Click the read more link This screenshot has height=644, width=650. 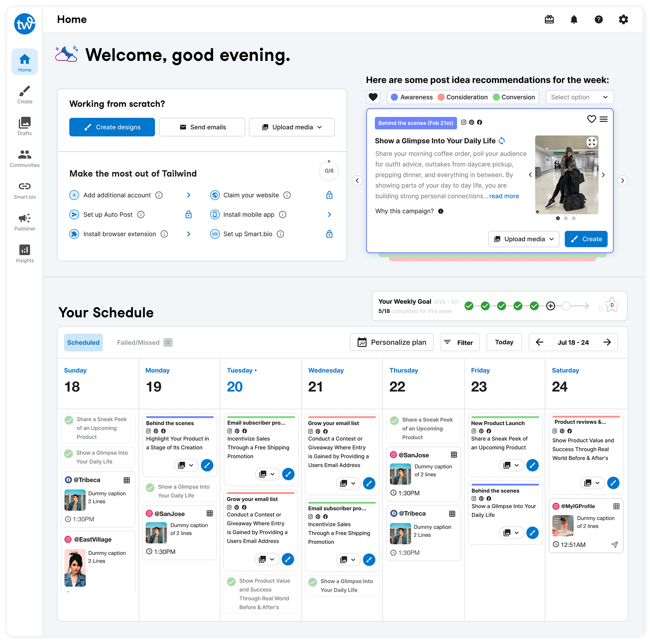point(504,196)
